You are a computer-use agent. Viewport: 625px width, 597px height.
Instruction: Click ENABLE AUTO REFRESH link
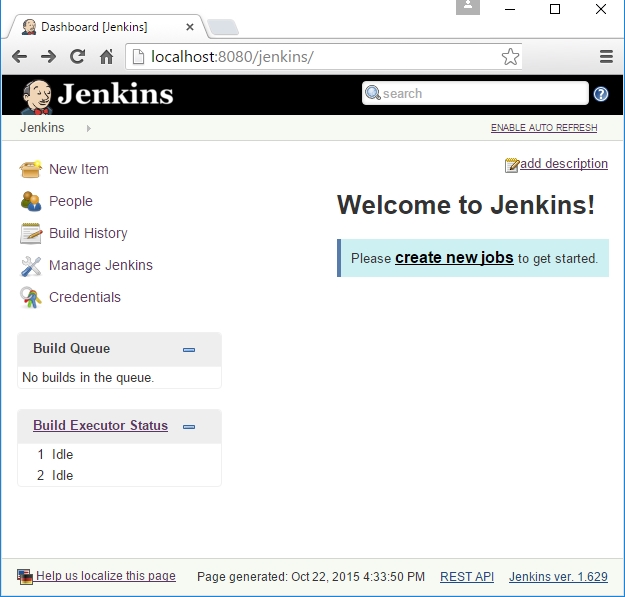click(x=544, y=128)
